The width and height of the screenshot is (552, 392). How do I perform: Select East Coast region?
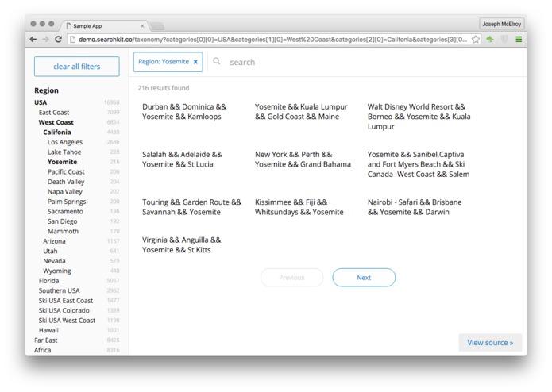pos(54,112)
